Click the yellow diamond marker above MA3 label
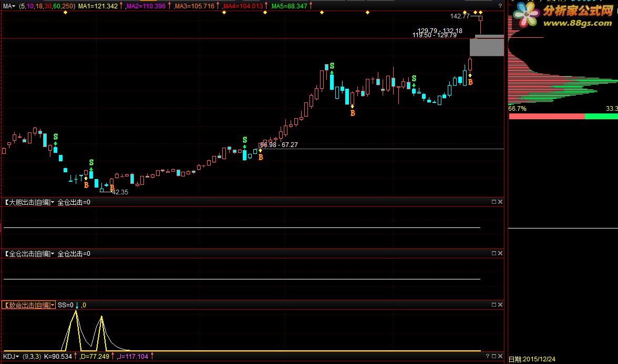The image size is (618, 364). point(224,13)
